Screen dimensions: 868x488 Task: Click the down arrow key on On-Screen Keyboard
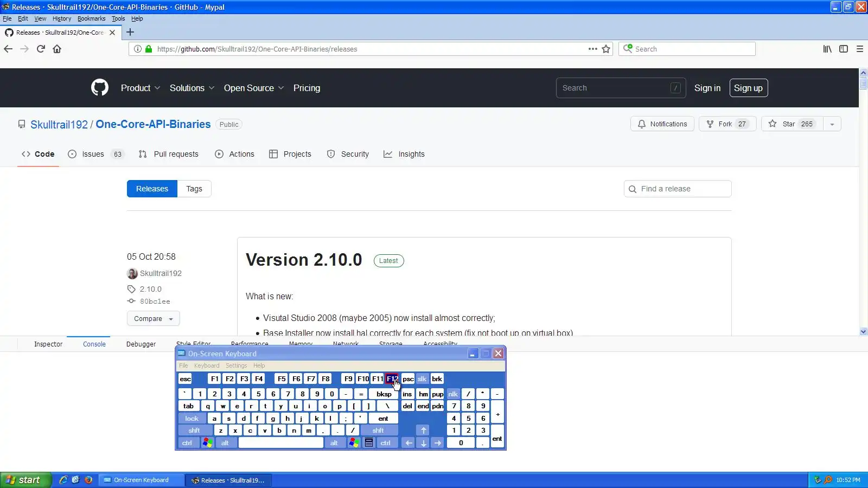(x=423, y=443)
